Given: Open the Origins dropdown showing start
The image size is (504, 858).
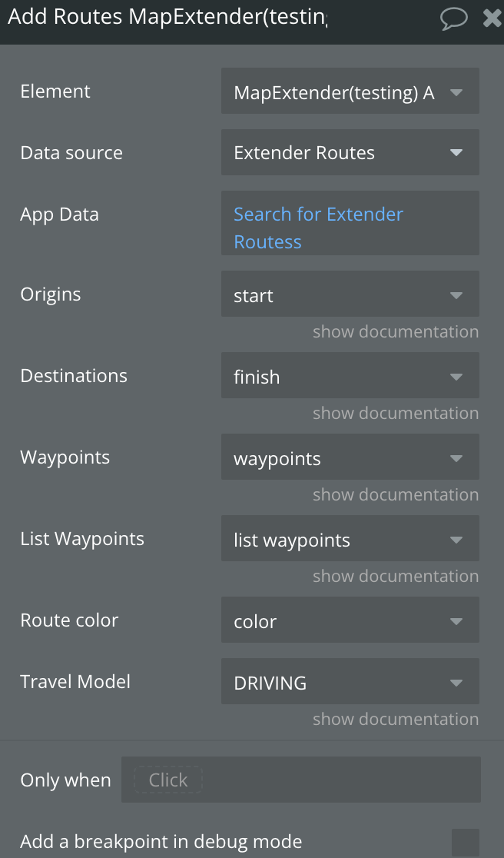Looking at the screenshot, I should (x=350, y=294).
